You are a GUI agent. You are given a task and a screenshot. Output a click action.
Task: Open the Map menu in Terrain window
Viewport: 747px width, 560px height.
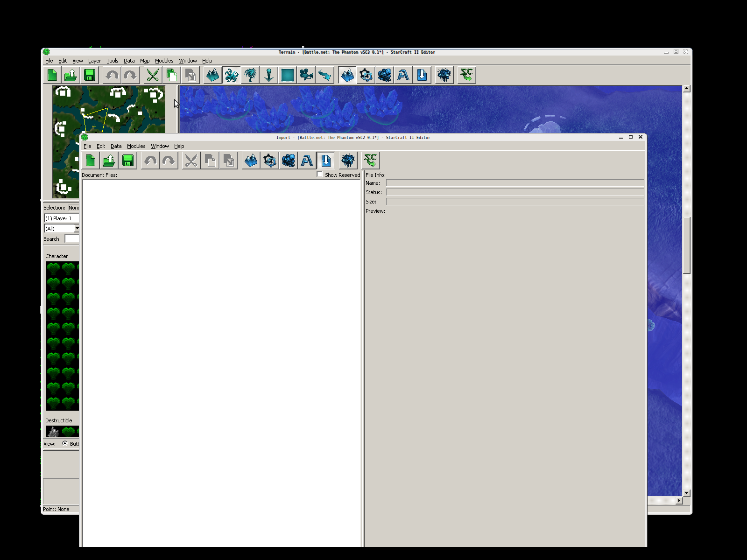pyautogui.click(x=145, y=61)
